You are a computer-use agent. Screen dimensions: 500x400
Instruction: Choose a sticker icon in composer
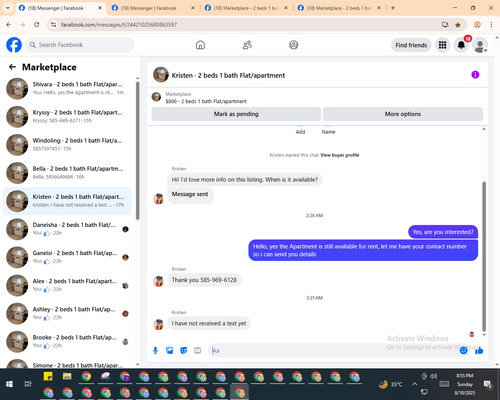pyautogui.click(x=184, y=350)
